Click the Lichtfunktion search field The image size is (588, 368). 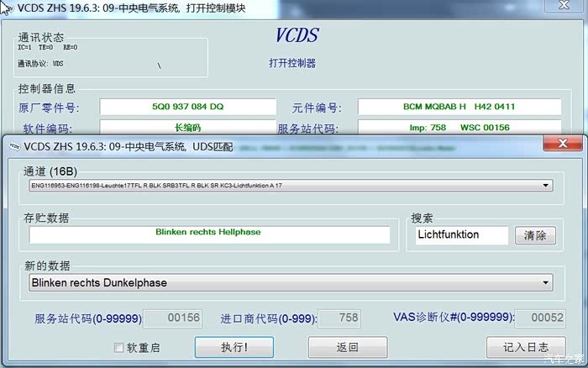(x=460, y=235)
